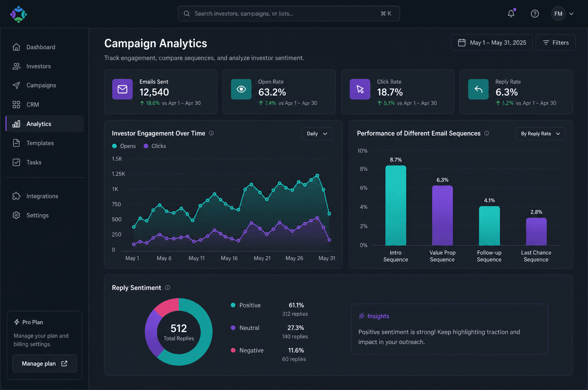588x390 pixels.
Task: Show info for Email Sequences performance
Action: coord(487,133)
